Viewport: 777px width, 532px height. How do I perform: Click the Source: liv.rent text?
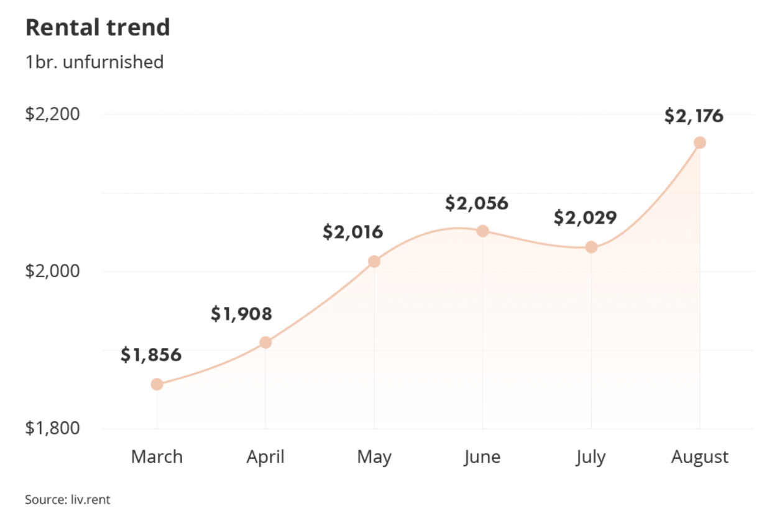click(68, 499)
